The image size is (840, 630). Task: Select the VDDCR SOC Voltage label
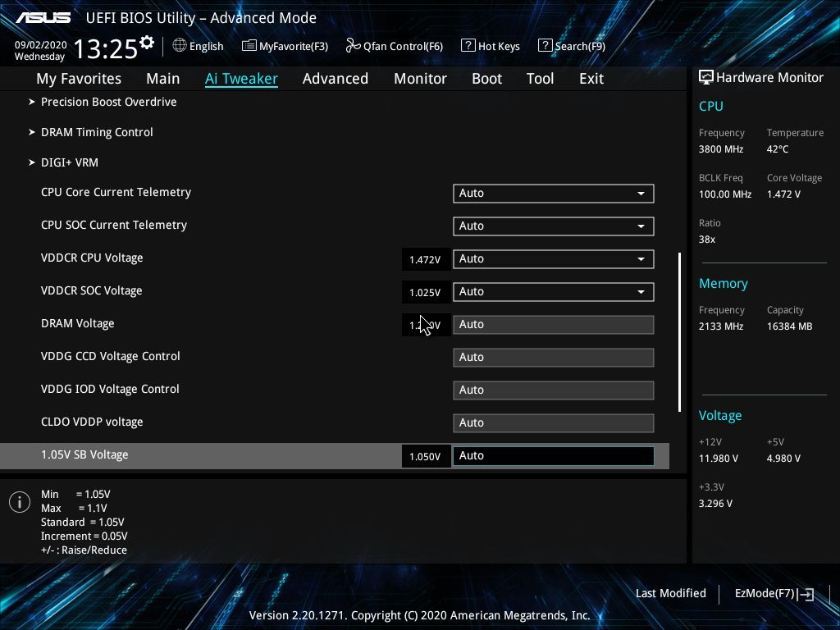[92, 291]
